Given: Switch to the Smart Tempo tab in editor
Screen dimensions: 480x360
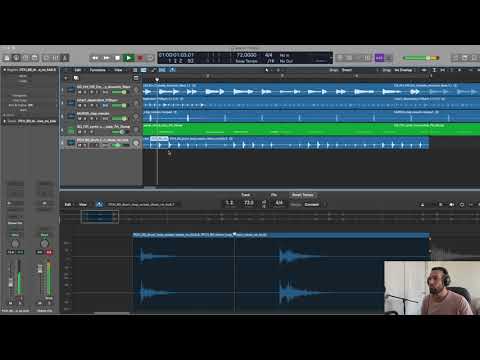Looking at the screenshot, I should click(x=303, y=195).
